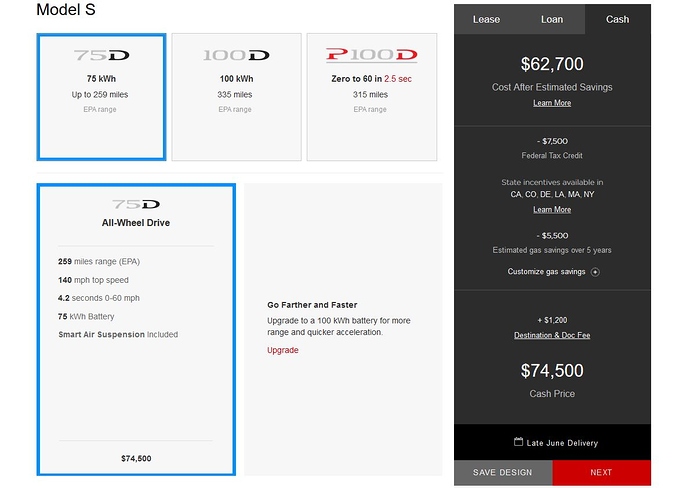The image size is (690, 488).
Task: Click the 100D model logo
Action: (x=236, y=56)
